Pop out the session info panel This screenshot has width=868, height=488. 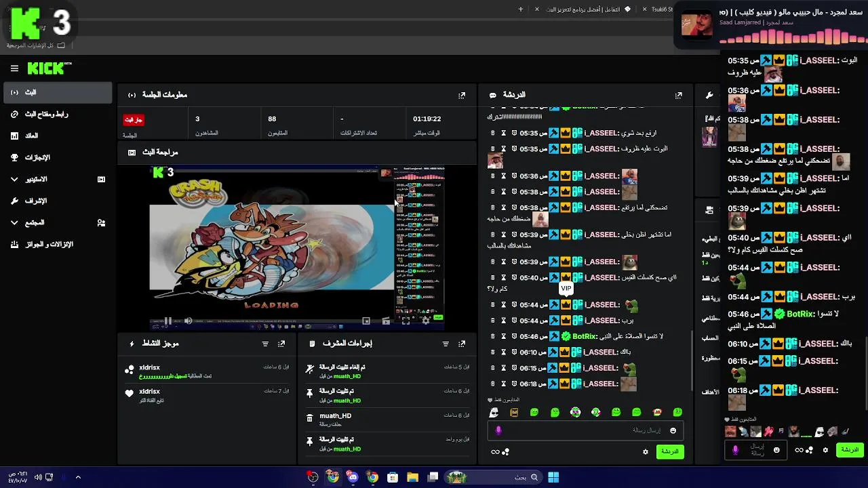[x=462, y=96]
